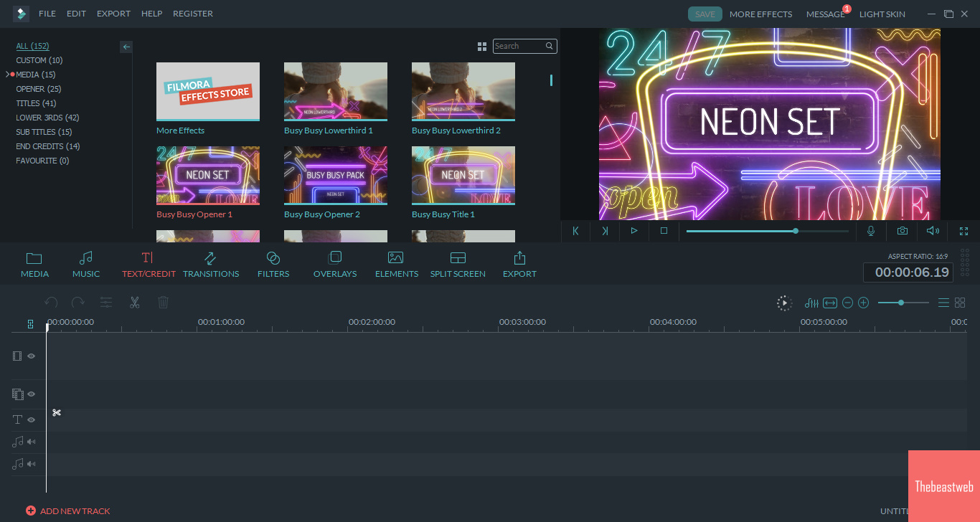Select the scissors cut tool above the timeline
980x522 pixels.
(134, 302)
